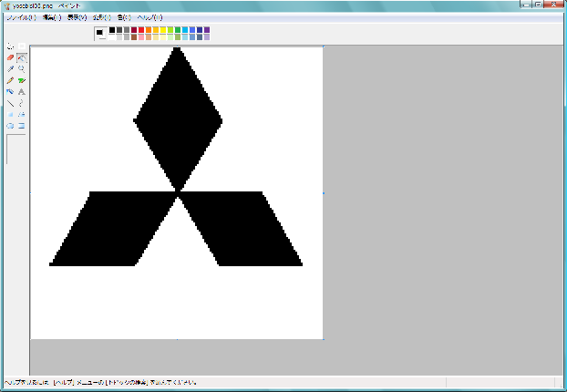
Task: Pick the light blue bottom-row swatch
Action: (185, 36)
